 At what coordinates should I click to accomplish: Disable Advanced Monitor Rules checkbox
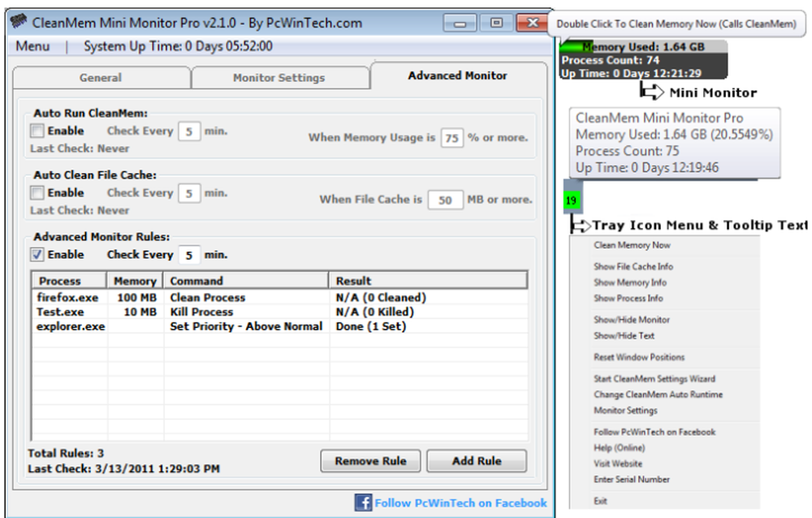point(37,254)
